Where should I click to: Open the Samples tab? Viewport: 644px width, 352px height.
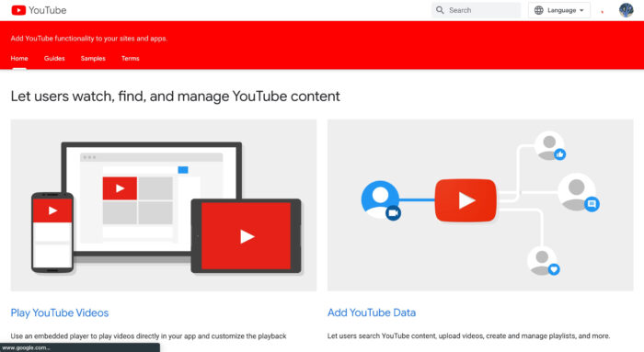pyautogui.click(x=93, y=58)
